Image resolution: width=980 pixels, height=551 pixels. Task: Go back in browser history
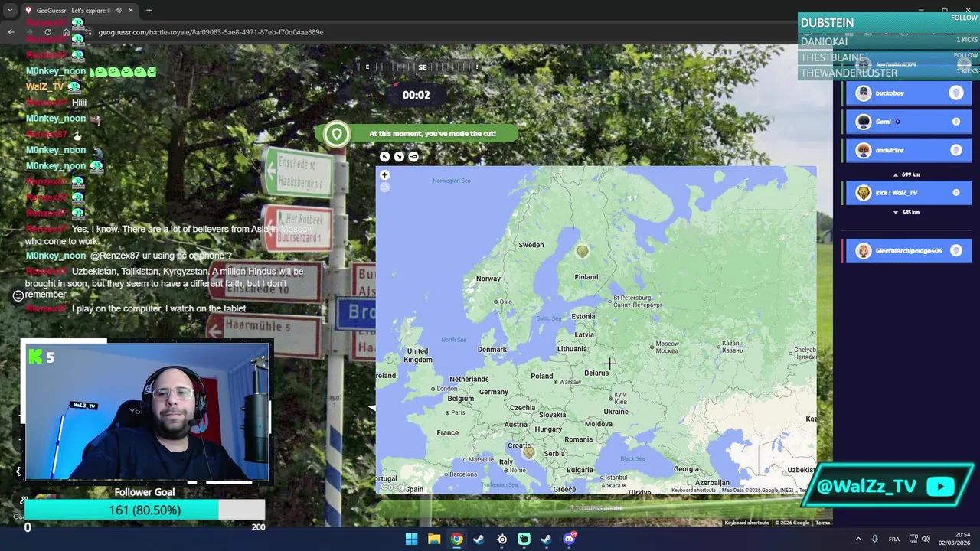pyautogui.click(x=11, y=32)
